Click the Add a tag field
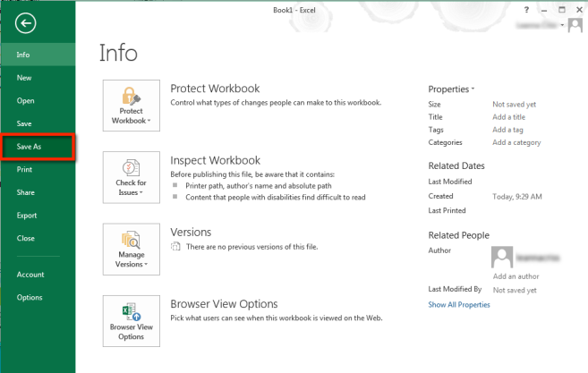588x373 pixels. click(507, 130)
